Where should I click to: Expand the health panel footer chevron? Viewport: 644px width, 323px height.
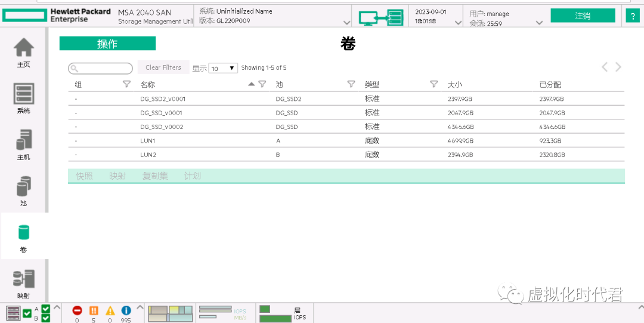[x=57, y=307]
